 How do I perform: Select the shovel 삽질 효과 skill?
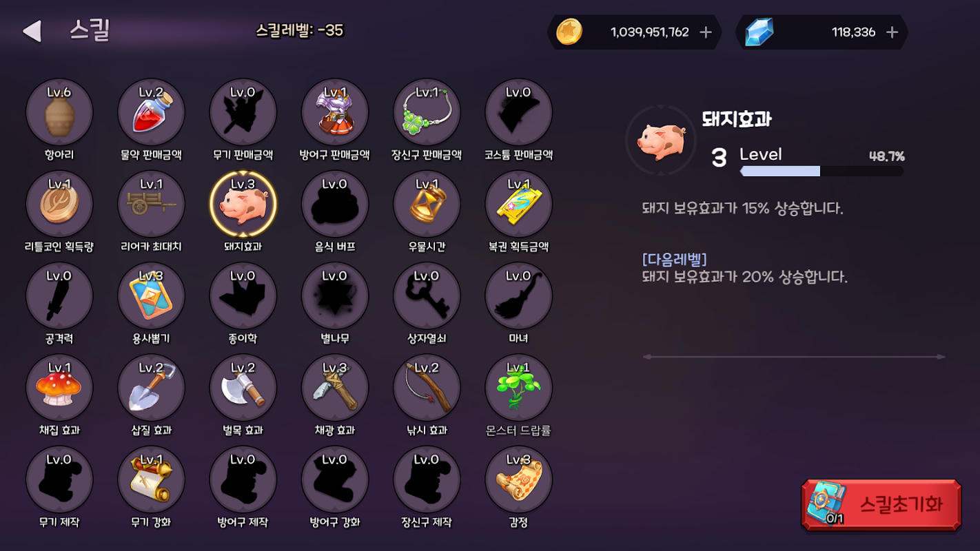point(151,388)
